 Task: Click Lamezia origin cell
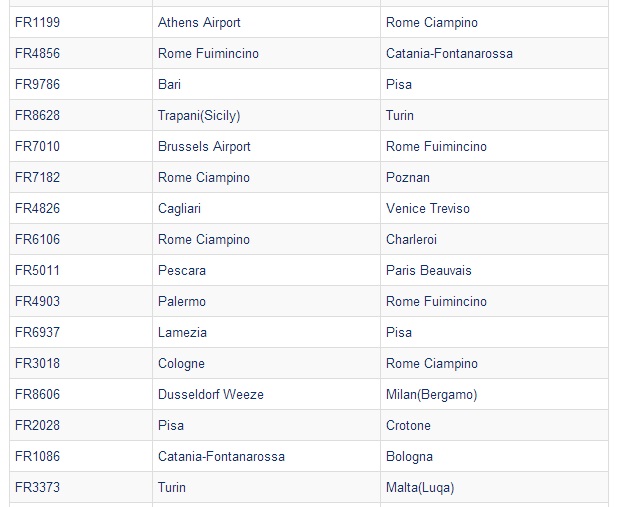tap(266, 332)
